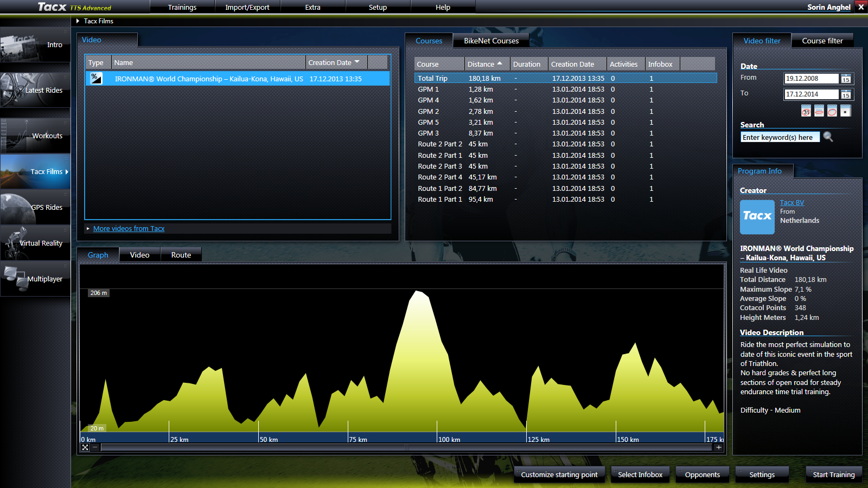Open More videos from Tacx link

click(x=129, y=229)
